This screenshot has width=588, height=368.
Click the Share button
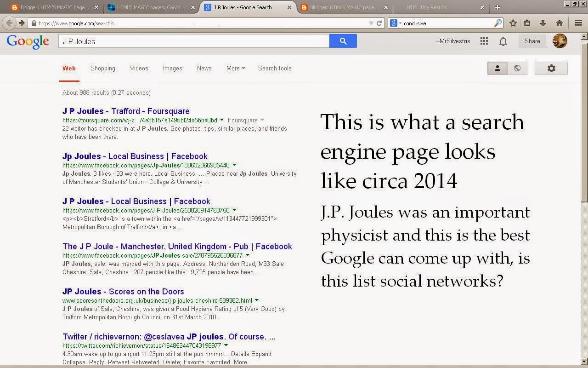[x=532, y=41]
